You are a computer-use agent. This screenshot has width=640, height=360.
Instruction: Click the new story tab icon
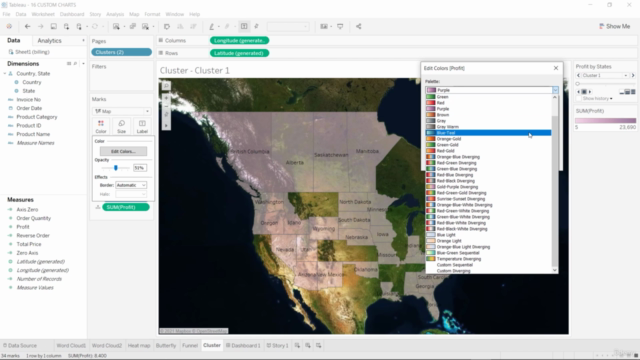318,345
